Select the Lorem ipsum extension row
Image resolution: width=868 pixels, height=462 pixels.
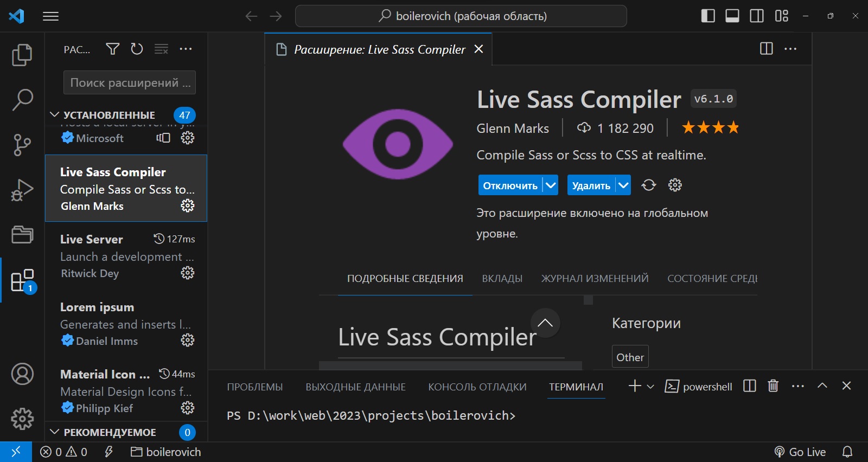(126, 323)
